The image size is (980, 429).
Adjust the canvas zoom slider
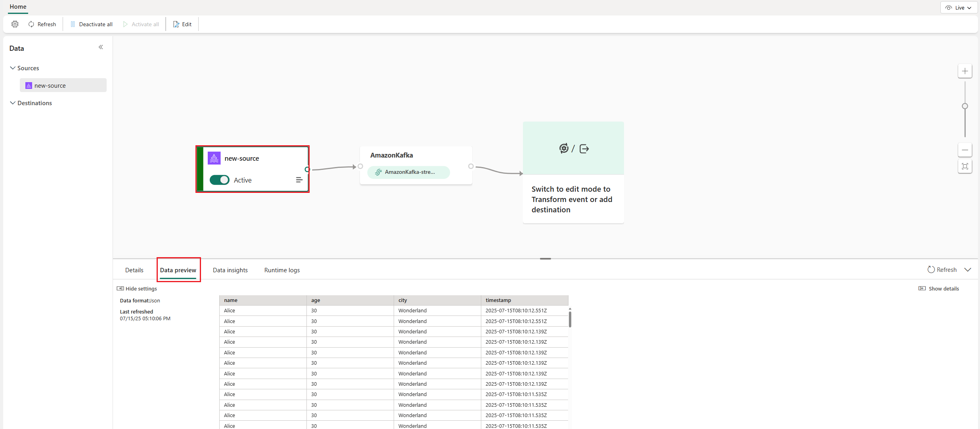[x=965, y=106]
